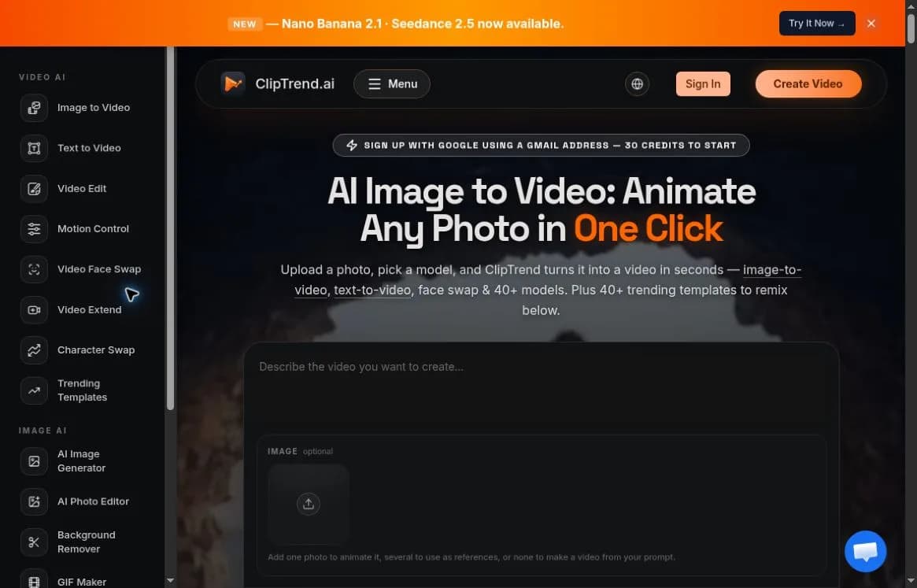Image resolution: width=917 pixels, height=588 pixels.
Task: Click the 'One Click' orange headline text
Action: click(x=648, y=228)
